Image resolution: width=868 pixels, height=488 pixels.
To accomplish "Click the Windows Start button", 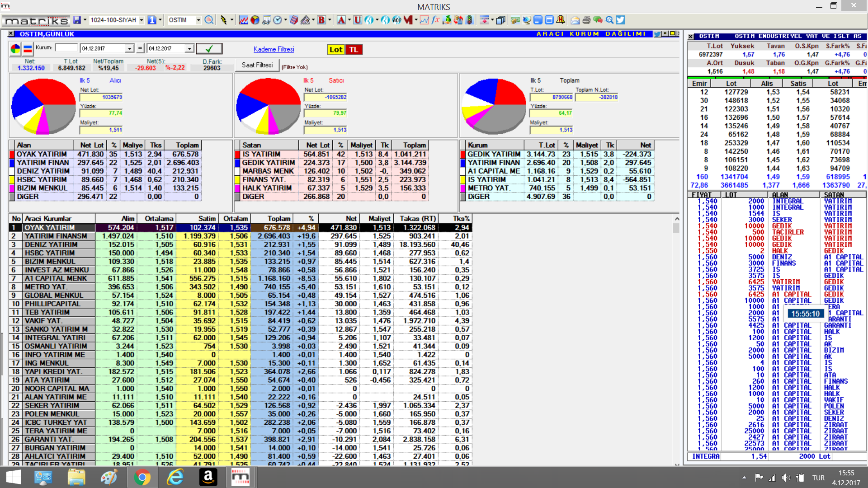I will 14,477.
